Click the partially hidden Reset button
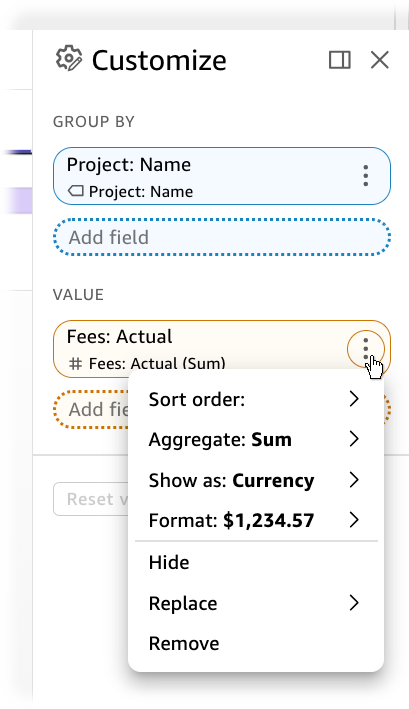 click(x=91, y=499)
